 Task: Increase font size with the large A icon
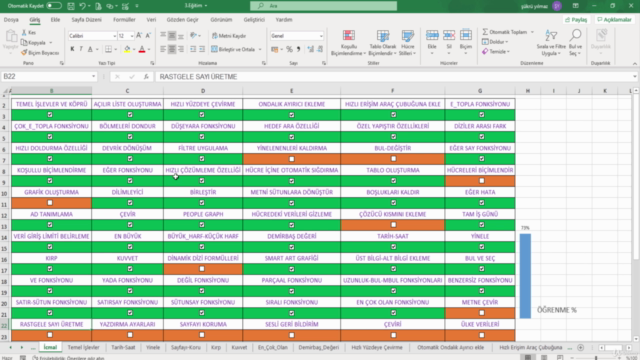click(x=139, y=36)
